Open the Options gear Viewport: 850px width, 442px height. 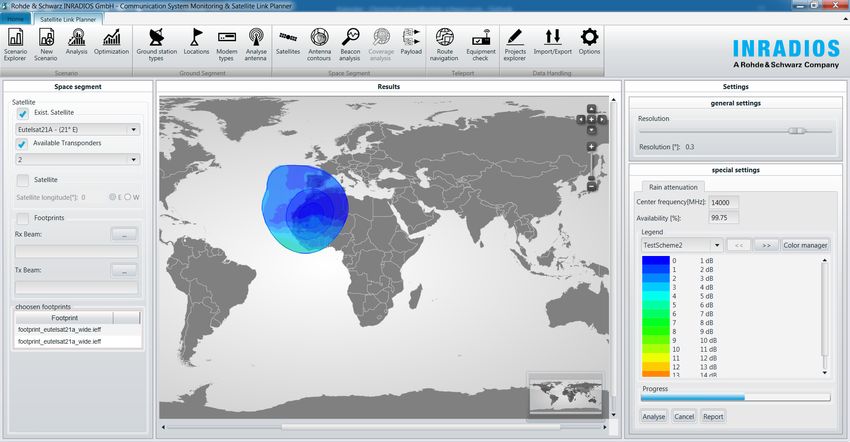(589, 42)
